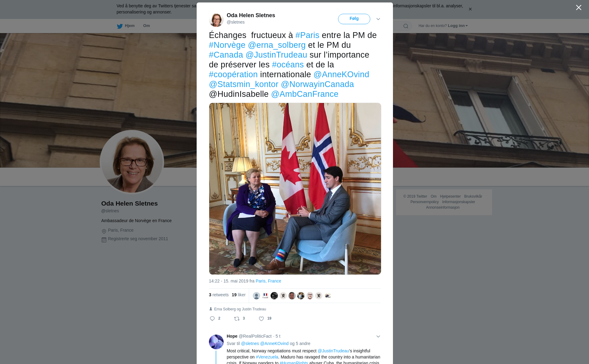
Task: Click the retweet arrows icon
Action: (x=237, y=319)
